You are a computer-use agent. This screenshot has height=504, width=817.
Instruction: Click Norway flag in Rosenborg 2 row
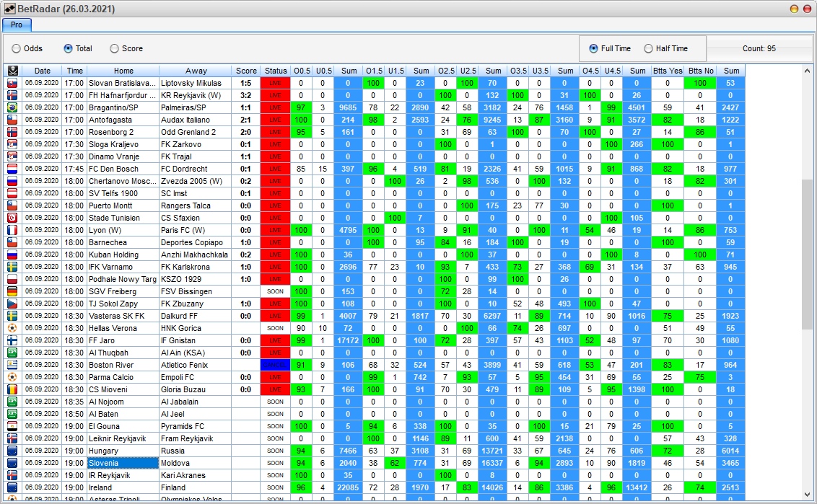coord(12,132)
